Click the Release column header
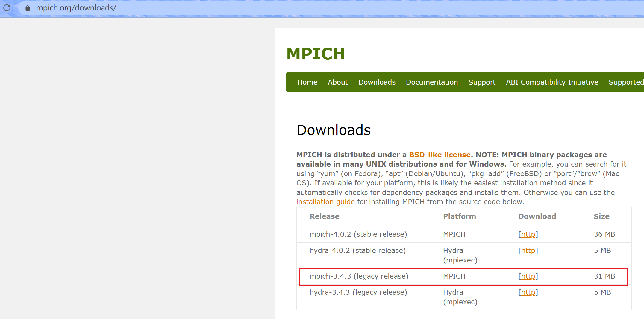Viewport: 644px width, 319px height. point(324,216)
